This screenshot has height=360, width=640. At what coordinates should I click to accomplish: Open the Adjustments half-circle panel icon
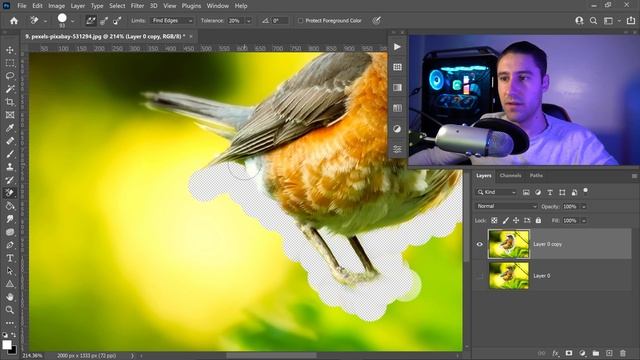(397, 129)
